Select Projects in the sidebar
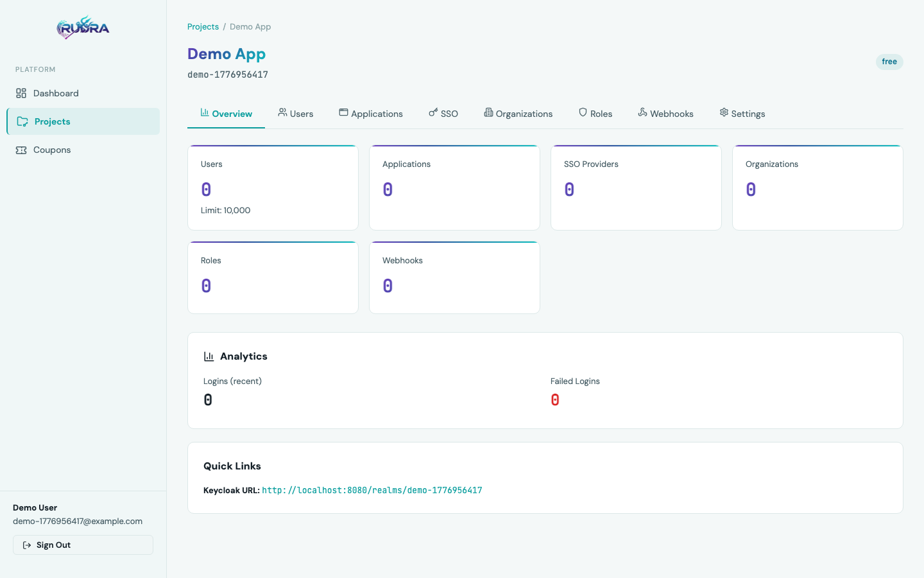Image resolution: width=924 pixels, height=578 pixels. 83,121
